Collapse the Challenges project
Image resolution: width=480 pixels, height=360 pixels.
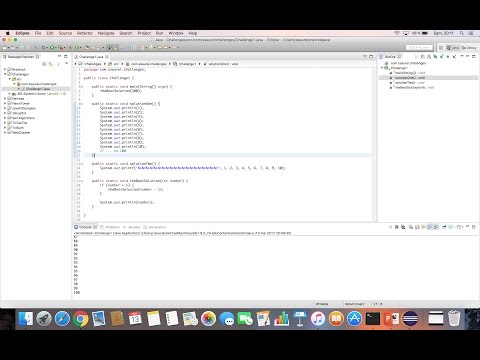(x=5, y=74)
